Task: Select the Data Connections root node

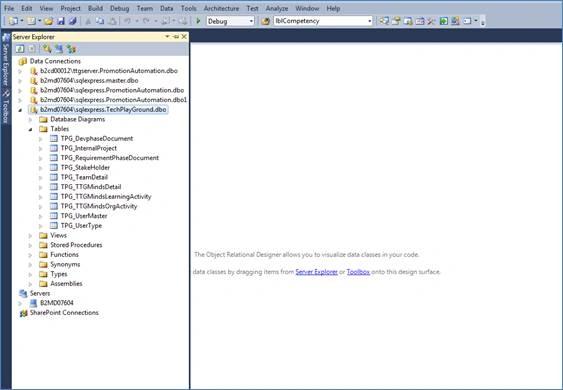Action: (x=55, y=61)
